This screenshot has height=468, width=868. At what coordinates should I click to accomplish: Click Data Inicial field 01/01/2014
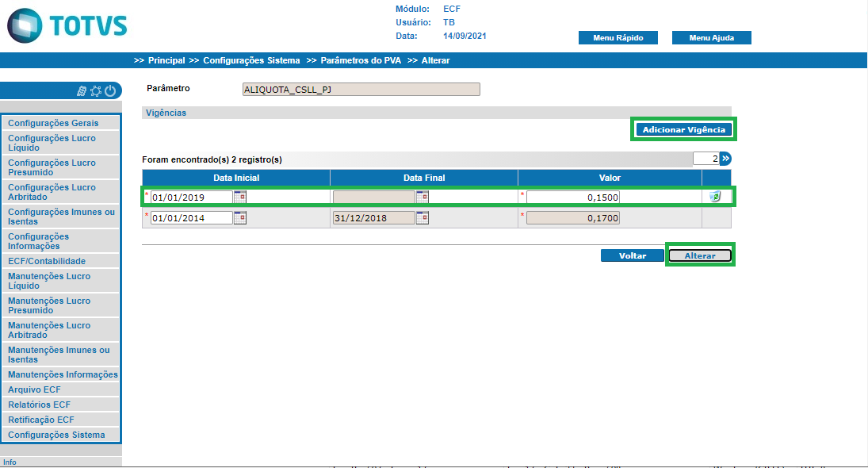point(192,217)
